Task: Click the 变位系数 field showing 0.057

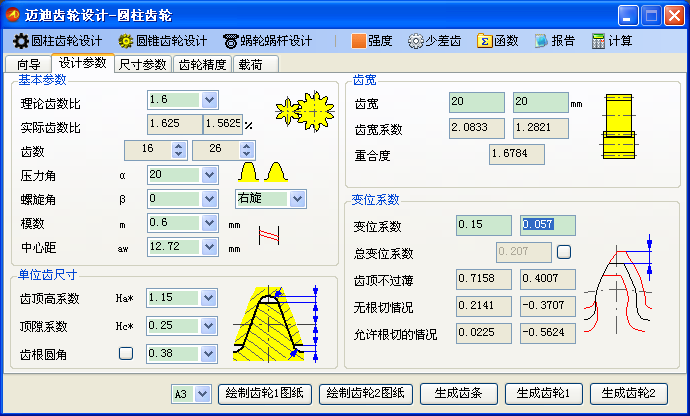Action: 547,225
